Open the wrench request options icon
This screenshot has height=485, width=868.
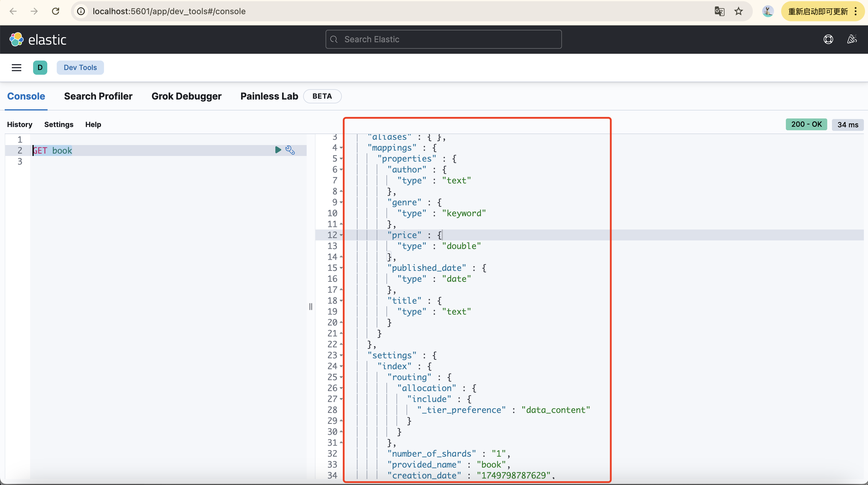click(290, 150)
